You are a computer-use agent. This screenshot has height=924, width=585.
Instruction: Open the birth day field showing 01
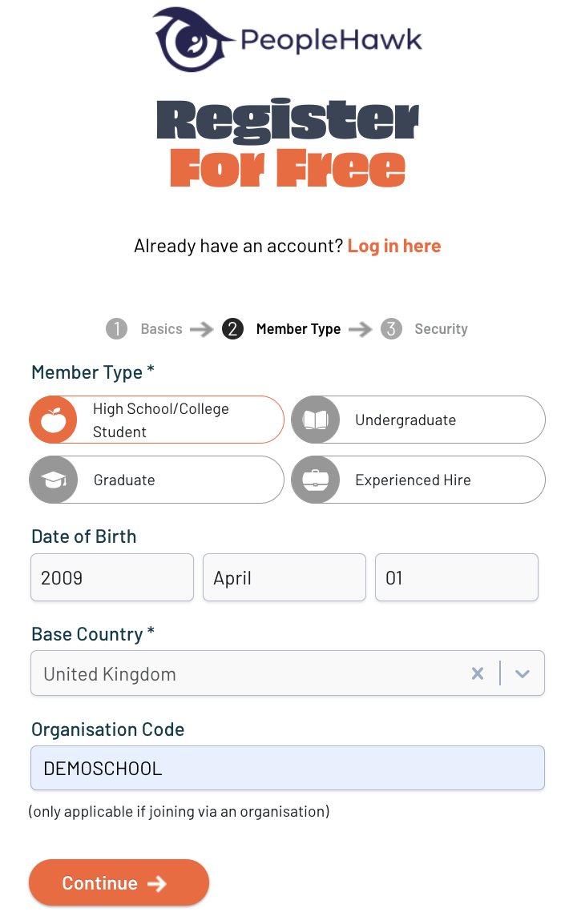pyautogui.click(x=456, y=577)
